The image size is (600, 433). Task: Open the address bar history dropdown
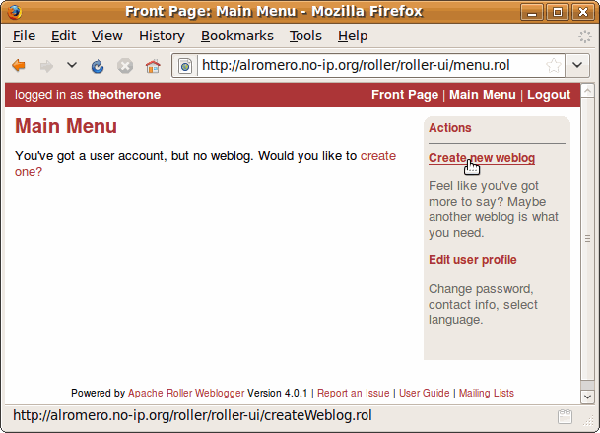[x=577, y=65]
